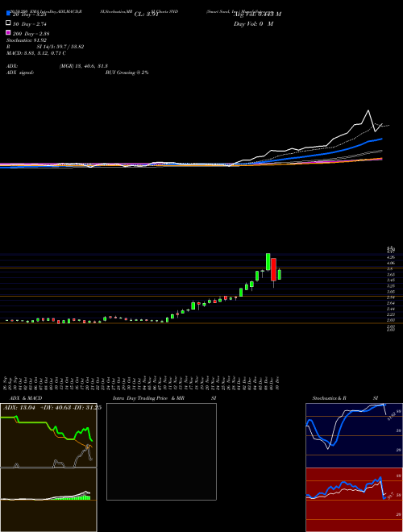
Task: Click the '(MGR) 13, 40.6, 31.3' ADX values
Action: click(83, 66)
